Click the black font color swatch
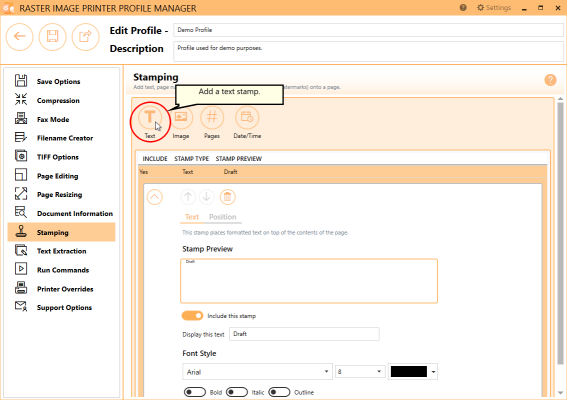 409,371
